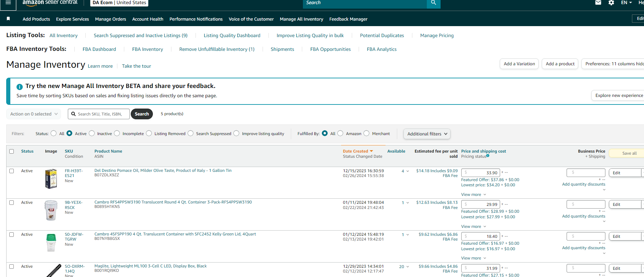Open Explore Services menu item
The height and width of the screenshot is (277, 644).
[x=72, y=19]
